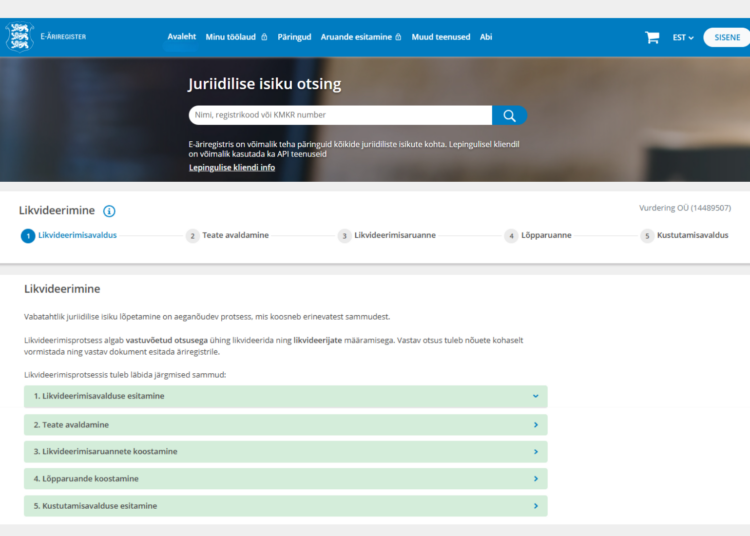Viewport: 750px width, 536px height.
Task: Open the EST language dropdown
Action: pyautogui.click(x=683, y=37)
